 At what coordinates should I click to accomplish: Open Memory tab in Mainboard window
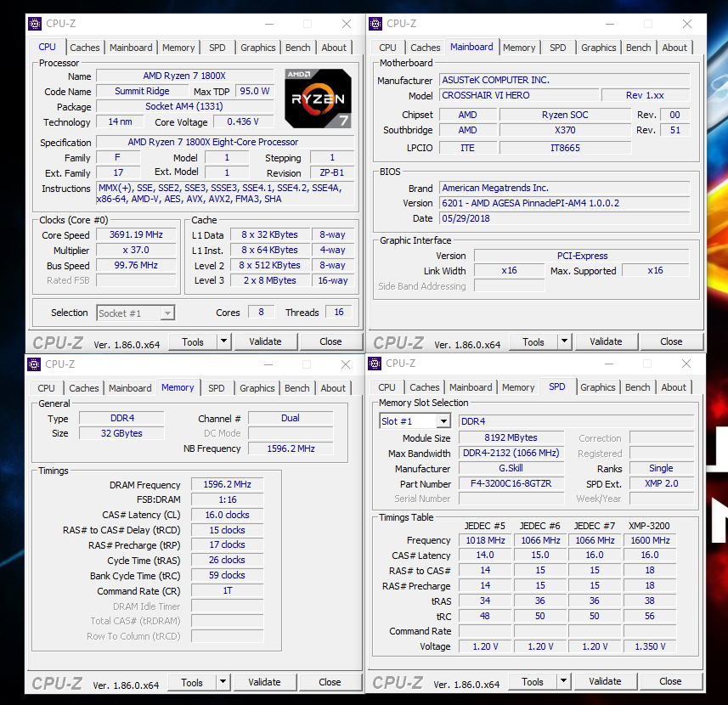pos(519,48)
